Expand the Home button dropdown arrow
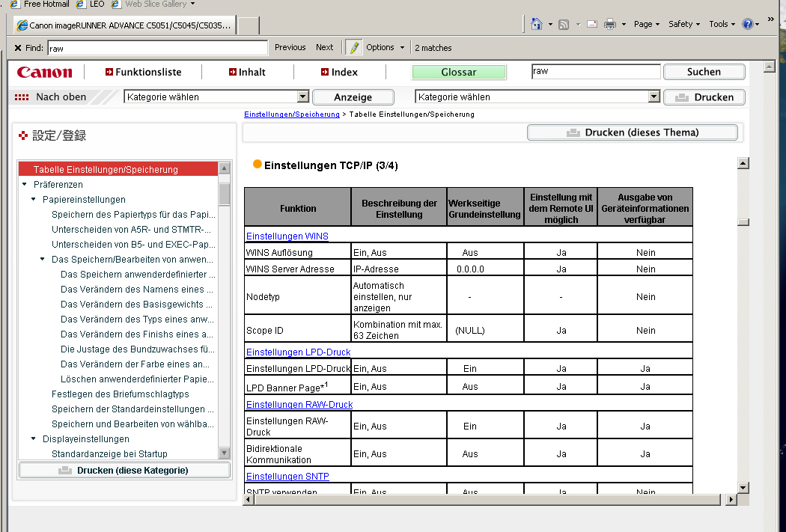The width and height of the screenshot is (786, 532). pos(550,24)
